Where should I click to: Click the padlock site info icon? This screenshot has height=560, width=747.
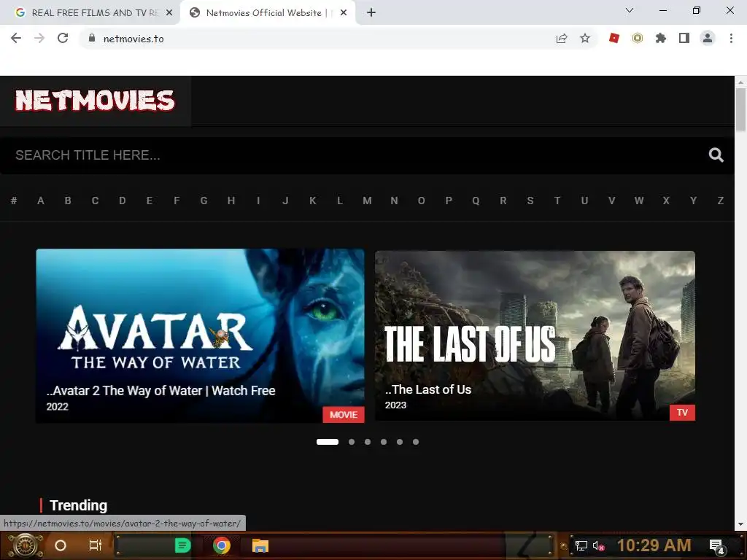(x=92, y=38)
